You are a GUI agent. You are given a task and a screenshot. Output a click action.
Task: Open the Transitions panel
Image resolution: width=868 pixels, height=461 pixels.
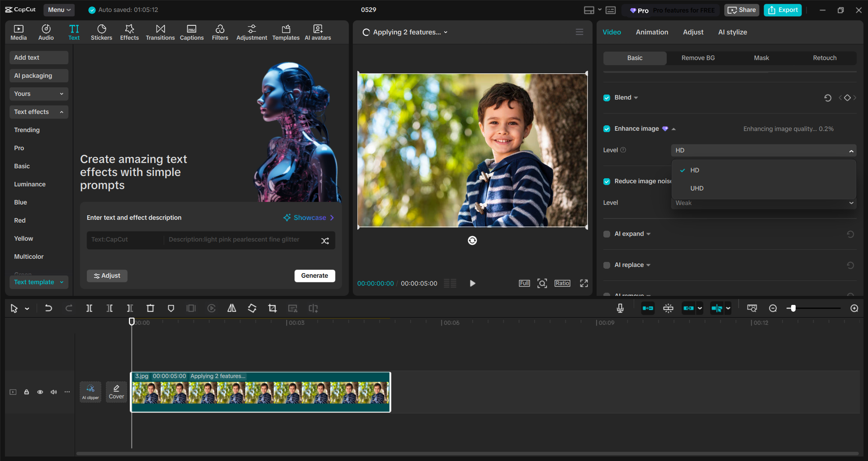160,32
